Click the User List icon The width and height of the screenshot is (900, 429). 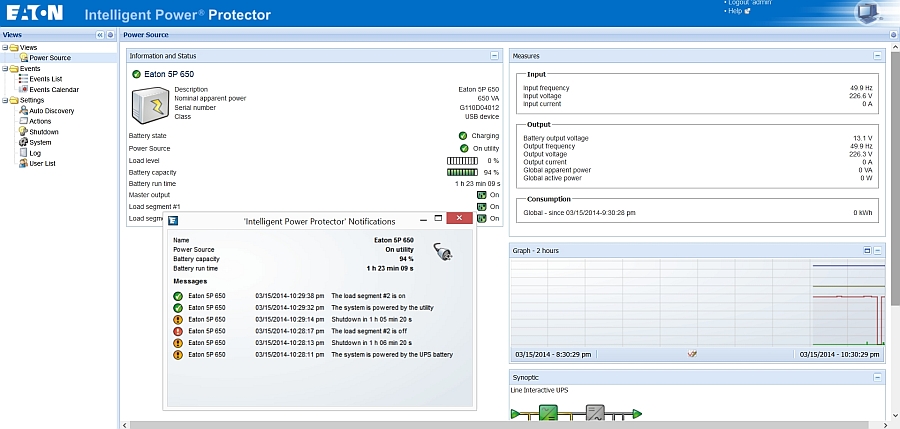24,163
